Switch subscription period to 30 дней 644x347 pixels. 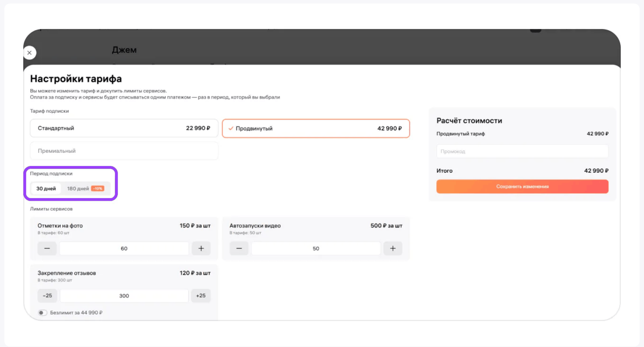point(46,189)
